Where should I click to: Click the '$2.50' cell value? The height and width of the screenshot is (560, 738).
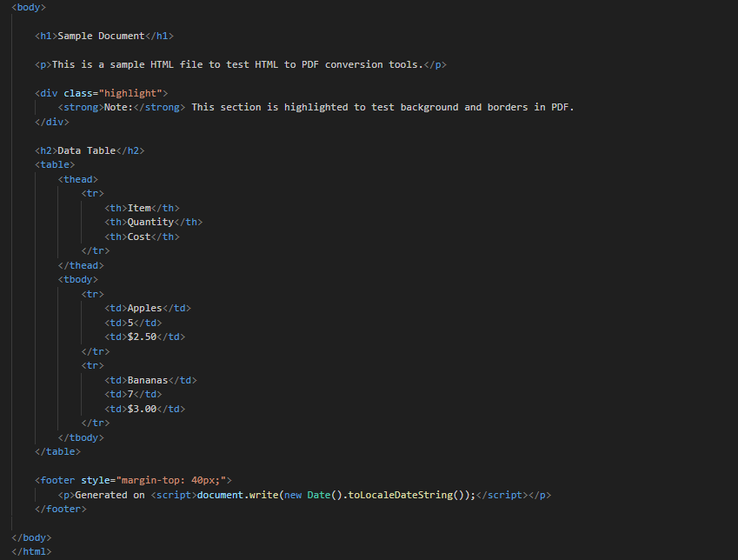142,337
